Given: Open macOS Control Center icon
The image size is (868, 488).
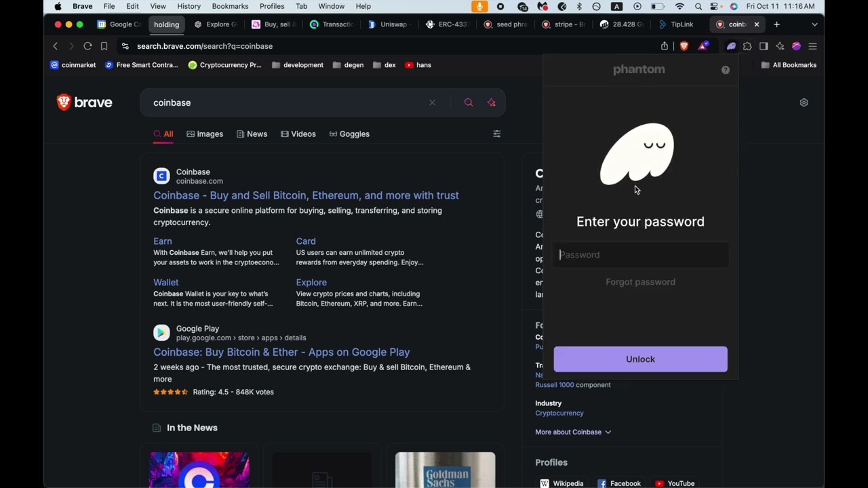Looking at the screenshot, I should point(715,6).
